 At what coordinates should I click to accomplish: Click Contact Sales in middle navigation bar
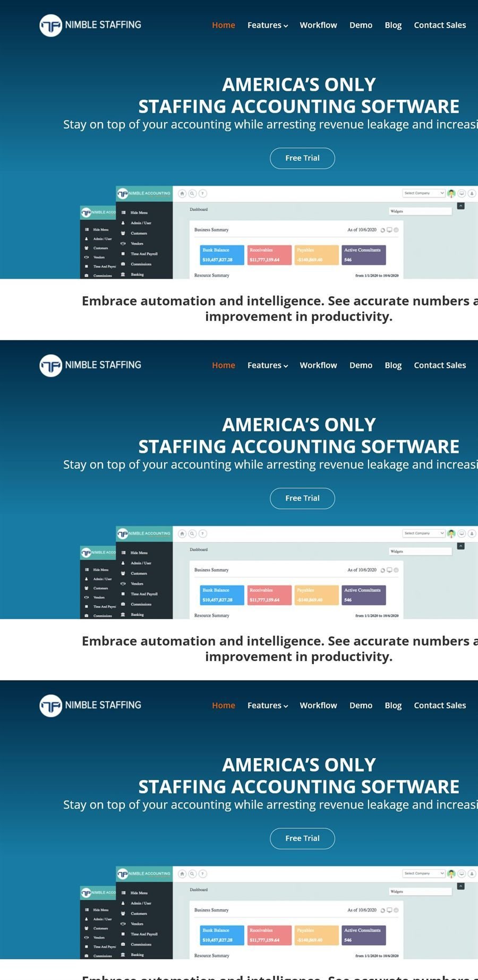440,365
